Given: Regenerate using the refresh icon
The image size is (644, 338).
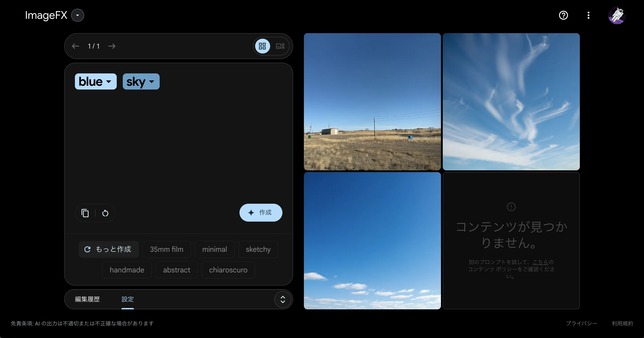Looking at the screenshot, I should click(x=105, y=213).
